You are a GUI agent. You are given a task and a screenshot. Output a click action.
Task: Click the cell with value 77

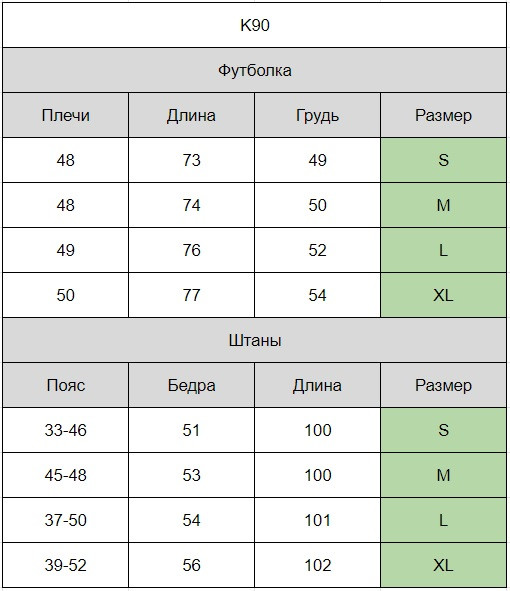pos(191,295)
